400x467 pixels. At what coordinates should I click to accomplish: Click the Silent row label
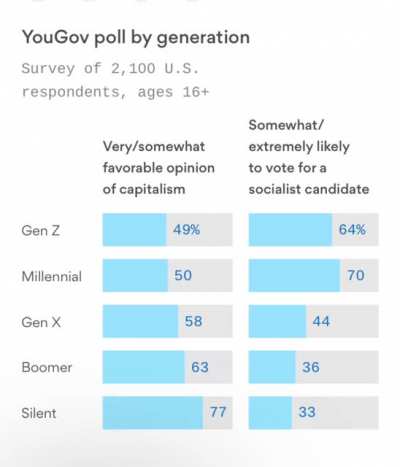(39, 413)
